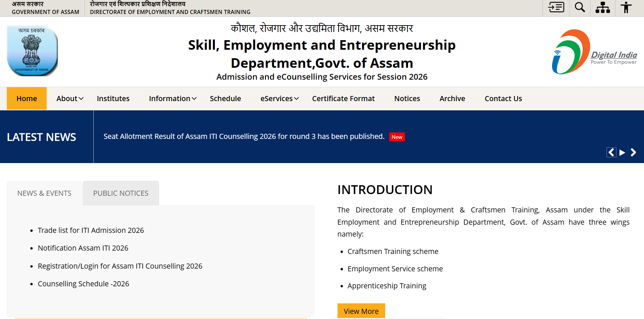Click the red New badge

coord(397,137)
